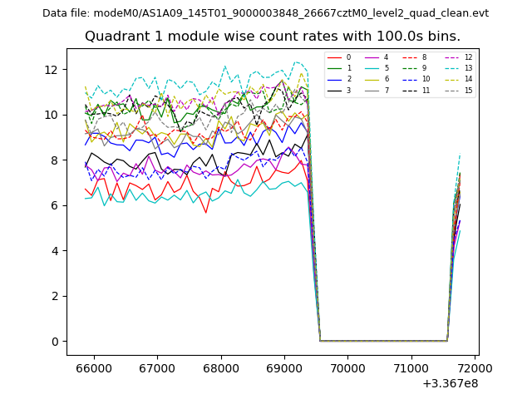Click the data file path header text
This screenshot has width=532, height=399.
tap(265, 13)
